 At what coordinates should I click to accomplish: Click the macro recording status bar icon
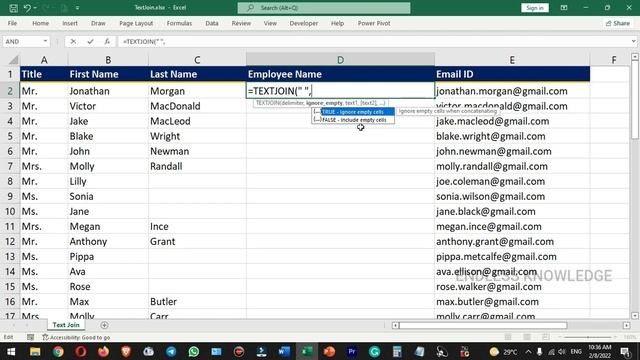pyautogui.click(x=31, y=337)
